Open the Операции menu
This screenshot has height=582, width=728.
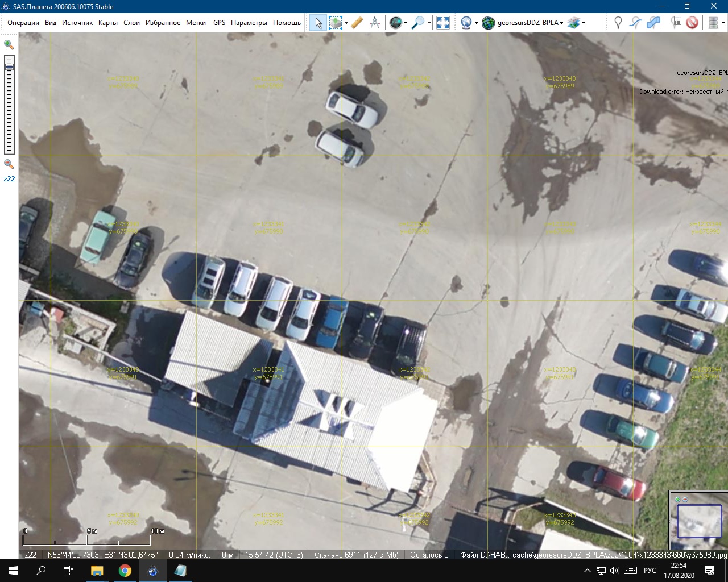pos(23,23)
